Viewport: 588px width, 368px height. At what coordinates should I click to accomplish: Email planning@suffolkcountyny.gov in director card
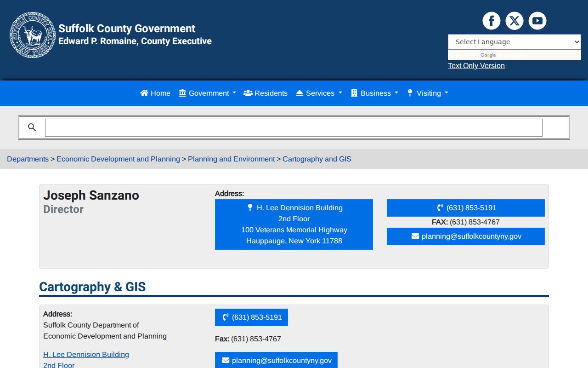(466, 236)
